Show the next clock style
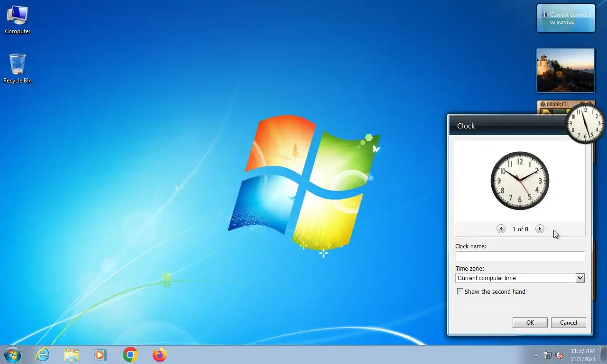 click(x=540, y=229)
